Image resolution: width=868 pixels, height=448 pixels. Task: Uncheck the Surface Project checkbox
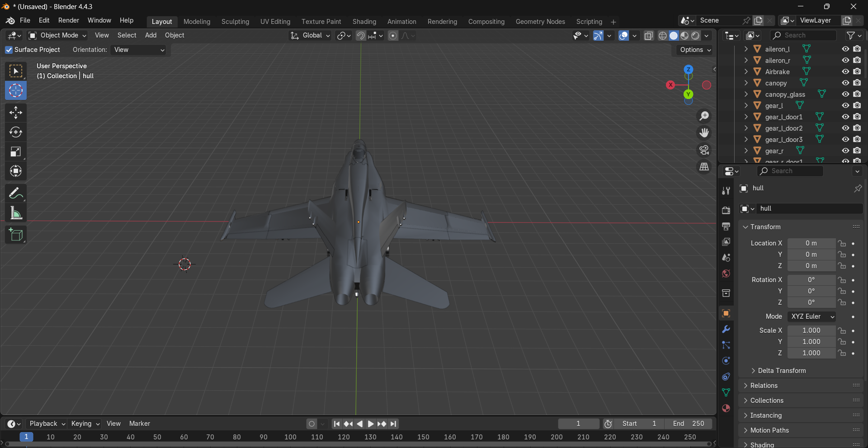(9, 50)
